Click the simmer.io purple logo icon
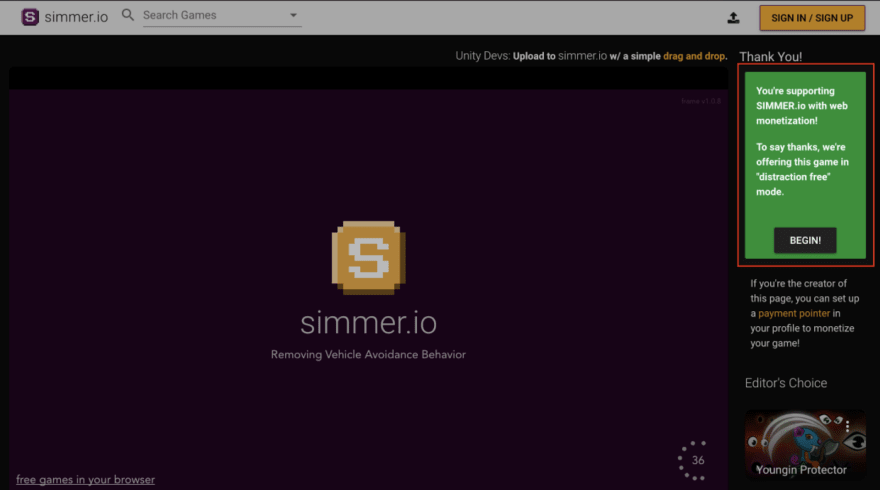 [x=30, y=17]
